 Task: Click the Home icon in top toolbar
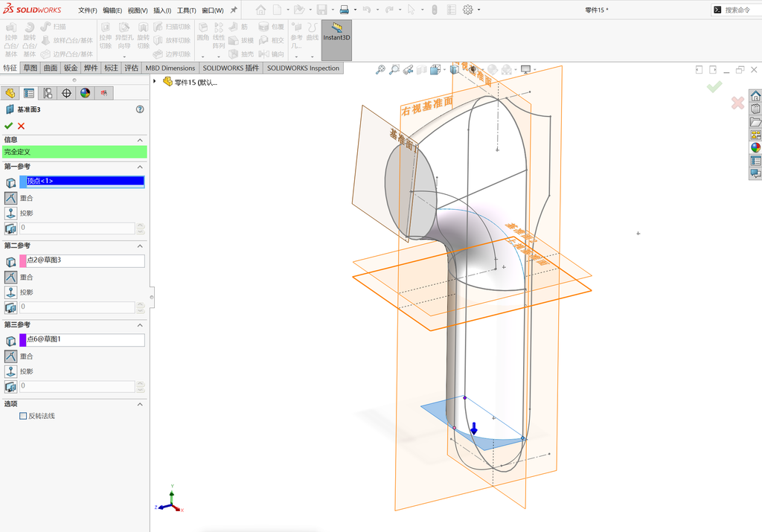[x=261, y=10]
